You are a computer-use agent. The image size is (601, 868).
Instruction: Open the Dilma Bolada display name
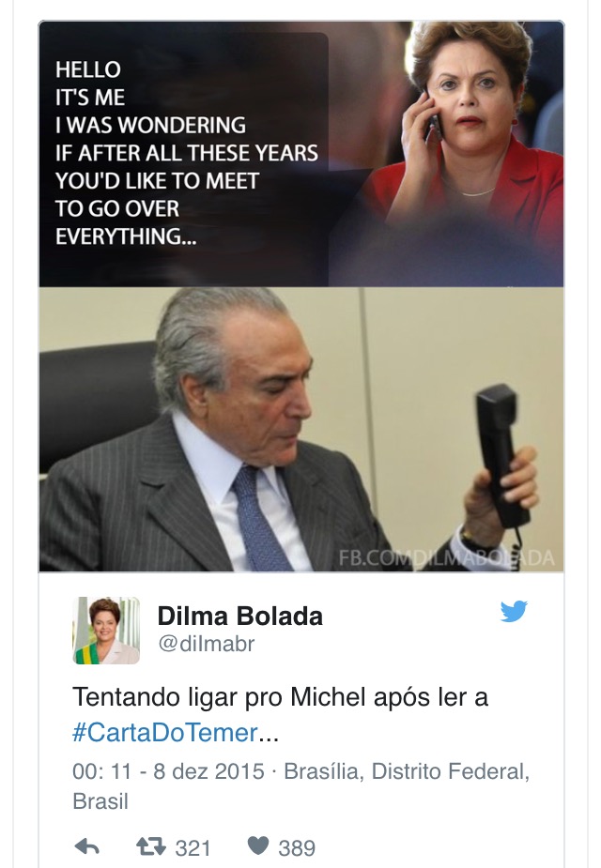click(239, 617)
